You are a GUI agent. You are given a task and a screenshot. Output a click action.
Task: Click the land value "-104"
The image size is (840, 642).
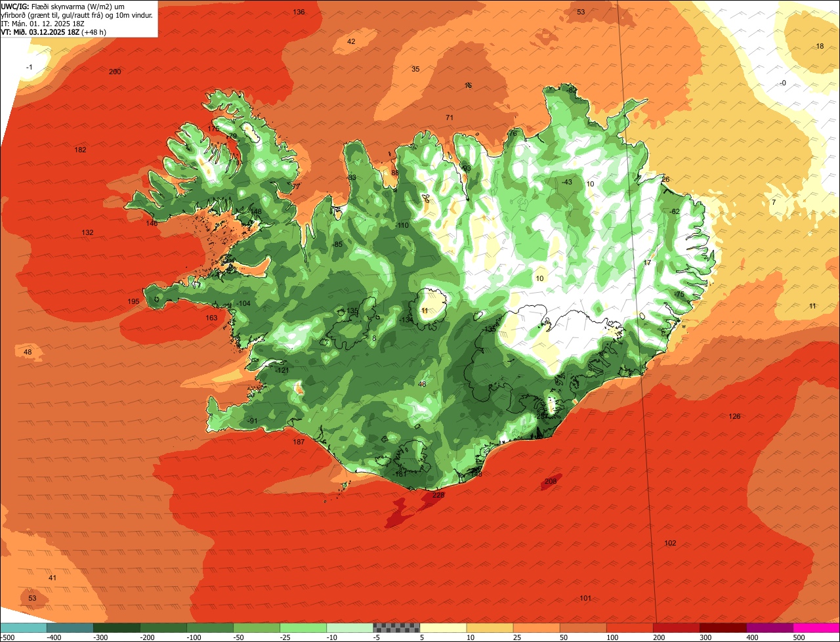point(243,303)
